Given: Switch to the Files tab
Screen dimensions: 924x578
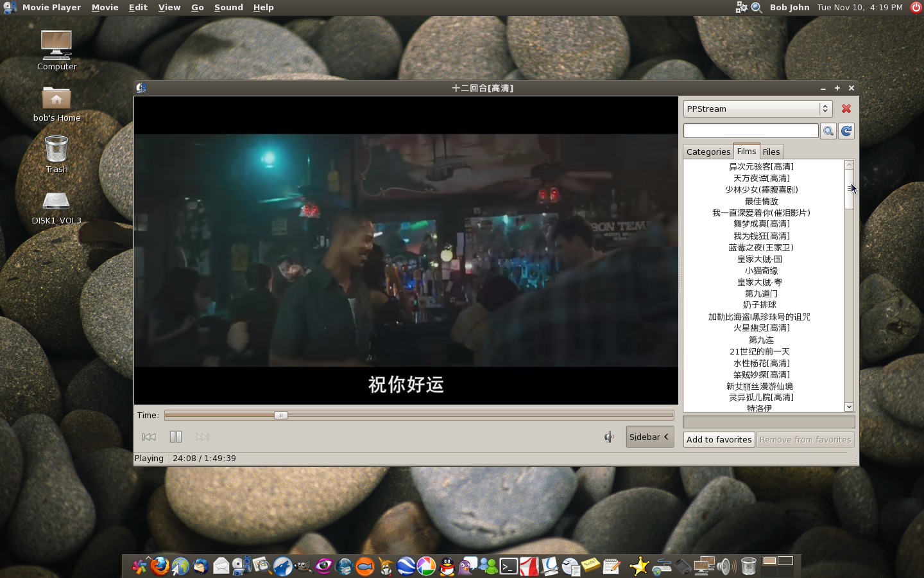Looking at the screenshot, I should (x=771, y=152).
